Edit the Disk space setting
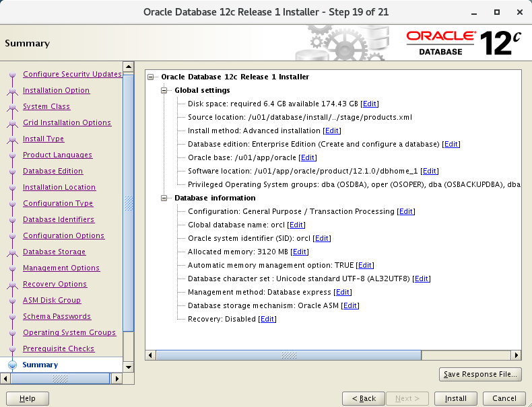The width and height of the screenshot is (532, 407). 370,104
